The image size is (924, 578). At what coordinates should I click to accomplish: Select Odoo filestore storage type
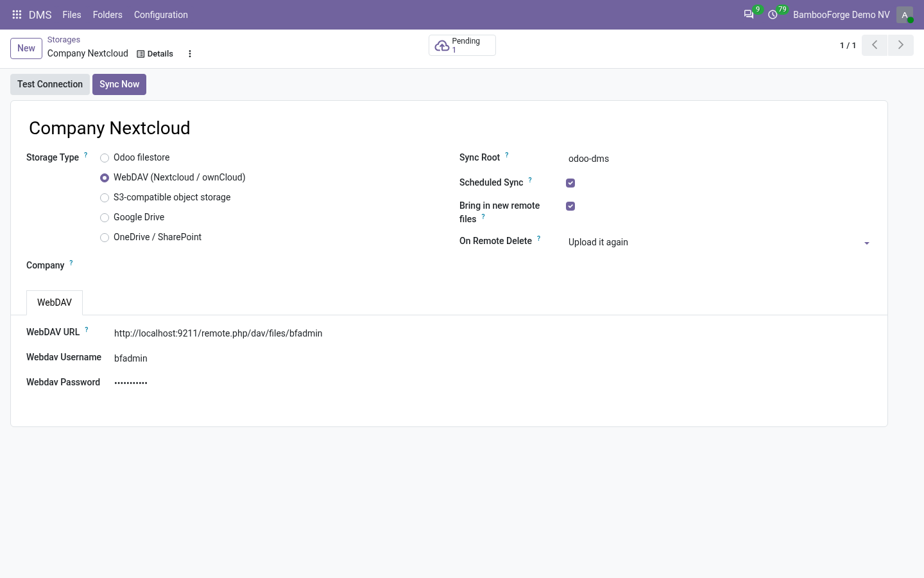105,158
